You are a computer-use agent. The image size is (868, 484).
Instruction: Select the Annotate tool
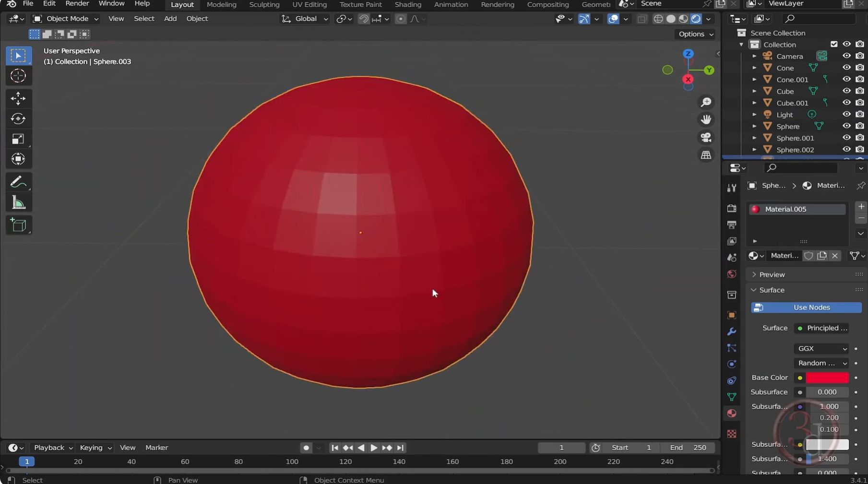[18, 181]
